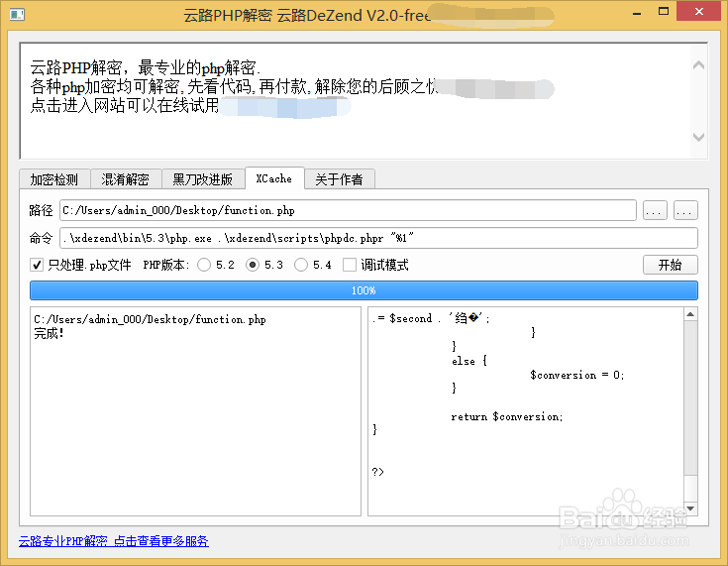Image resolution: width=728 pixels, height=566 pixels.
Task: Click the '?>' closing tag in code output
Action: pyautogui.click(x=378, y=472)
